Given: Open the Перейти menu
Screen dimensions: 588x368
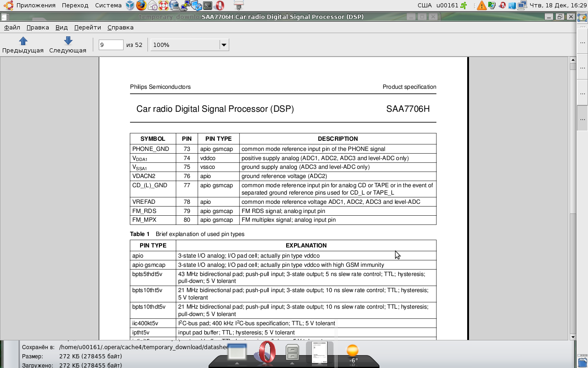Looking at the screenshot, I should coord(87,28).
